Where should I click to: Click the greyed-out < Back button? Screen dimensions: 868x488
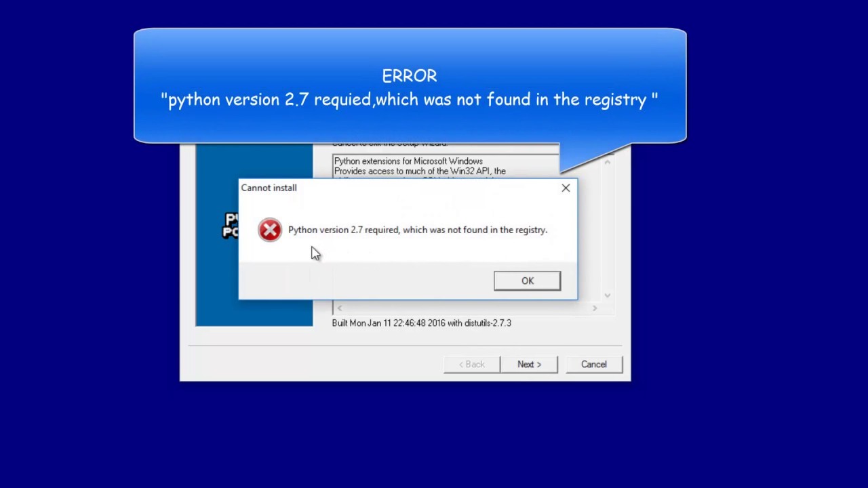point(472,364)
